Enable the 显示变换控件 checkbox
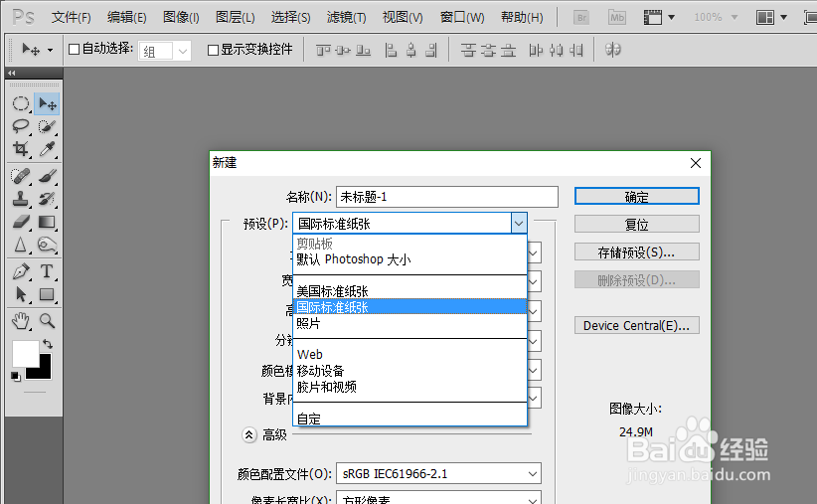817x504 pixels. click(x=213, y=50)
